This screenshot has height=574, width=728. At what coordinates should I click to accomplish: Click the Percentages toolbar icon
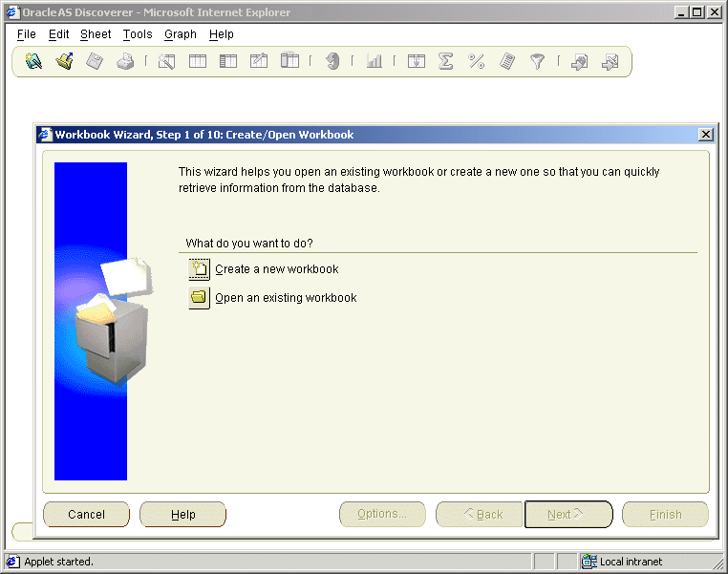click(x=477, y=61)
